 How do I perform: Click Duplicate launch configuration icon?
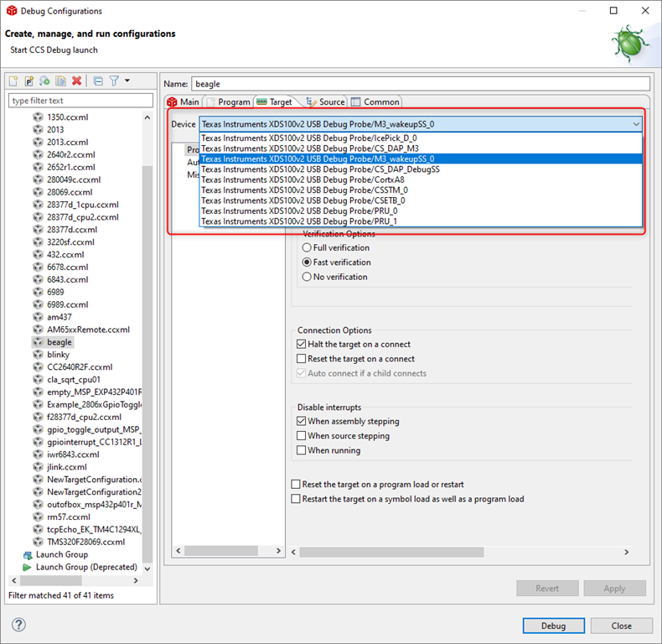coord(61,80)
